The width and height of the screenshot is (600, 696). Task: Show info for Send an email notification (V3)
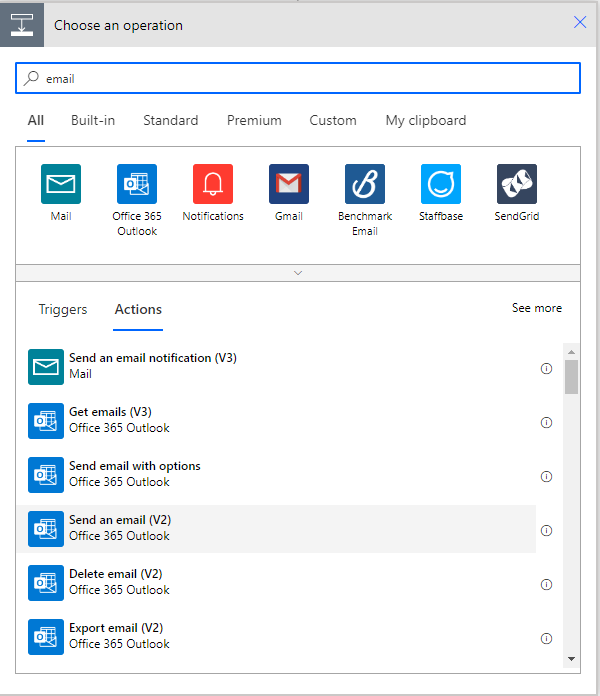tap(546, 368)
